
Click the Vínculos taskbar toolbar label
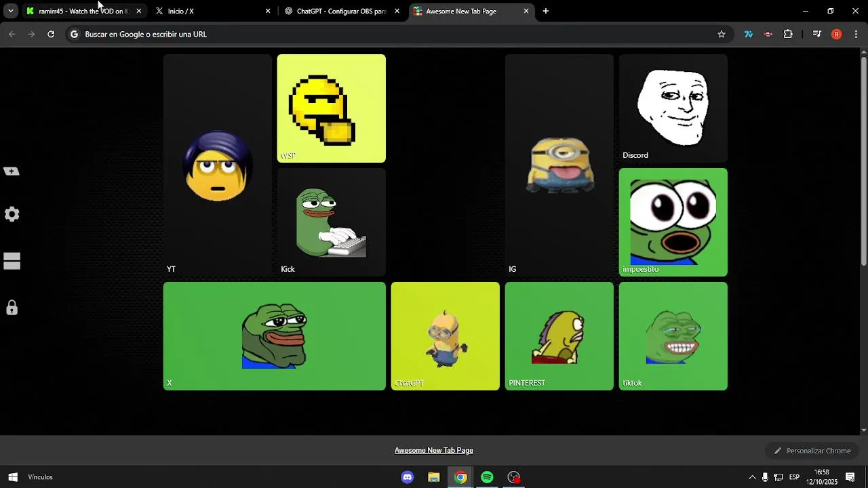[40, 477]
